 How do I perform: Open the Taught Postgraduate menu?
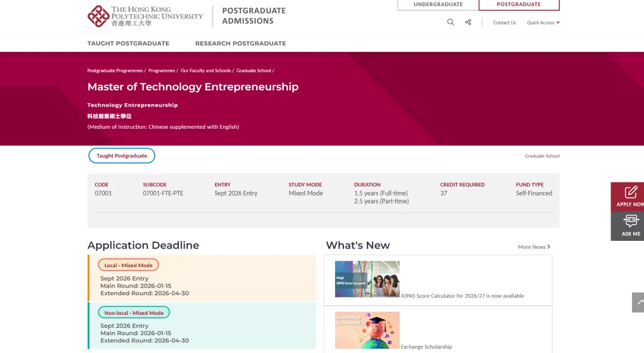(x=128, y=44)
